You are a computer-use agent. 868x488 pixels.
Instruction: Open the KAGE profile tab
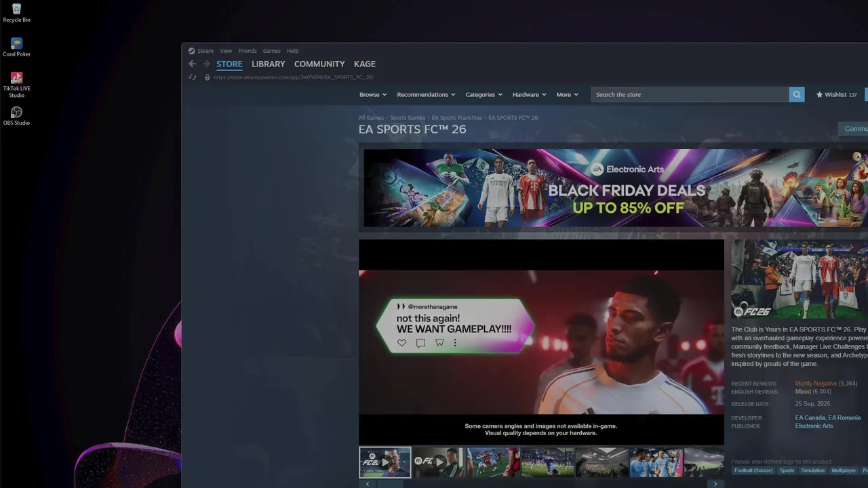365,64
